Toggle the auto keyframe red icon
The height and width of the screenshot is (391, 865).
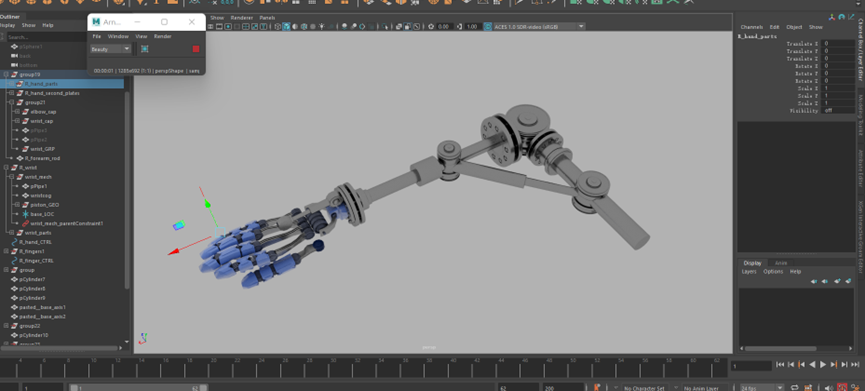pyautogui.click(x=842, y=388)
